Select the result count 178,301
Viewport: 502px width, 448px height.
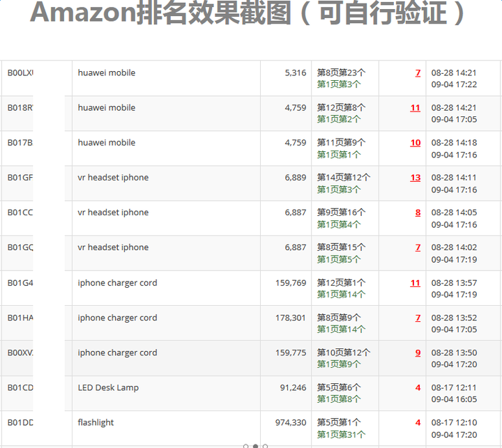291,318
